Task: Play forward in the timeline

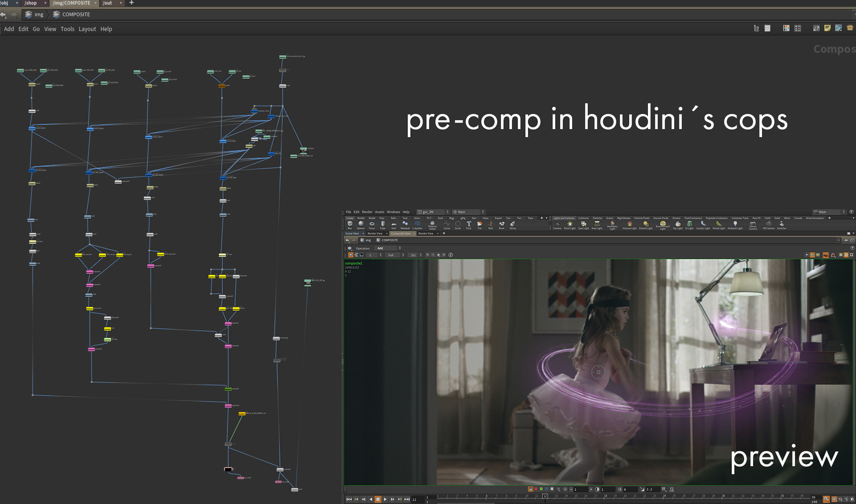Action: click(x=385, y=499)
